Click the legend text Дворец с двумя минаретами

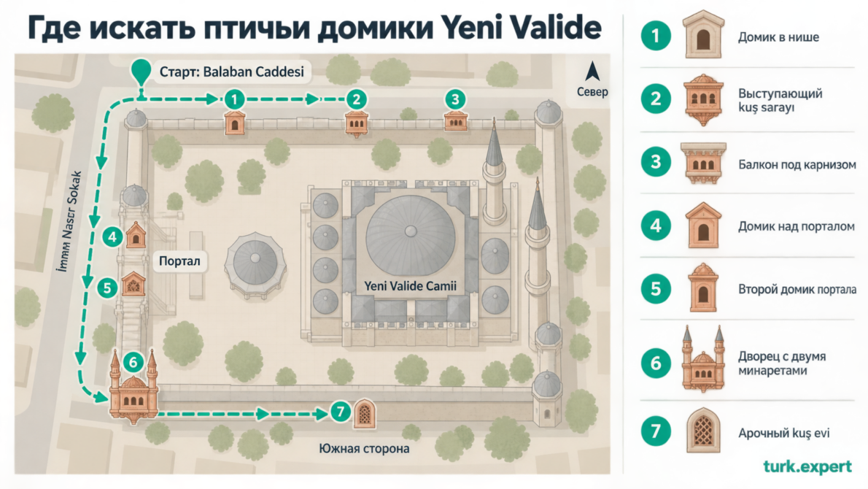point(782,363)
